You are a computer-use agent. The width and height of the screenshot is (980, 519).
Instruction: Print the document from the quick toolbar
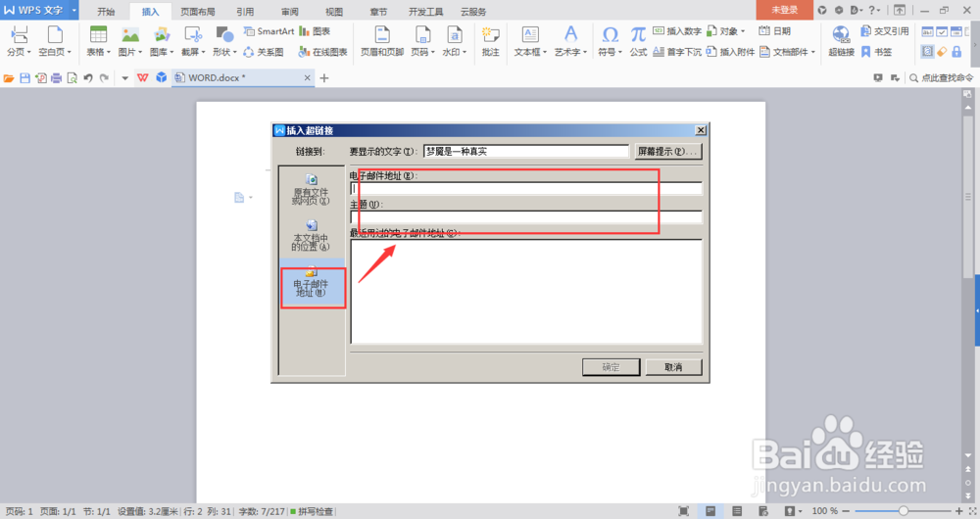(56, 78)
